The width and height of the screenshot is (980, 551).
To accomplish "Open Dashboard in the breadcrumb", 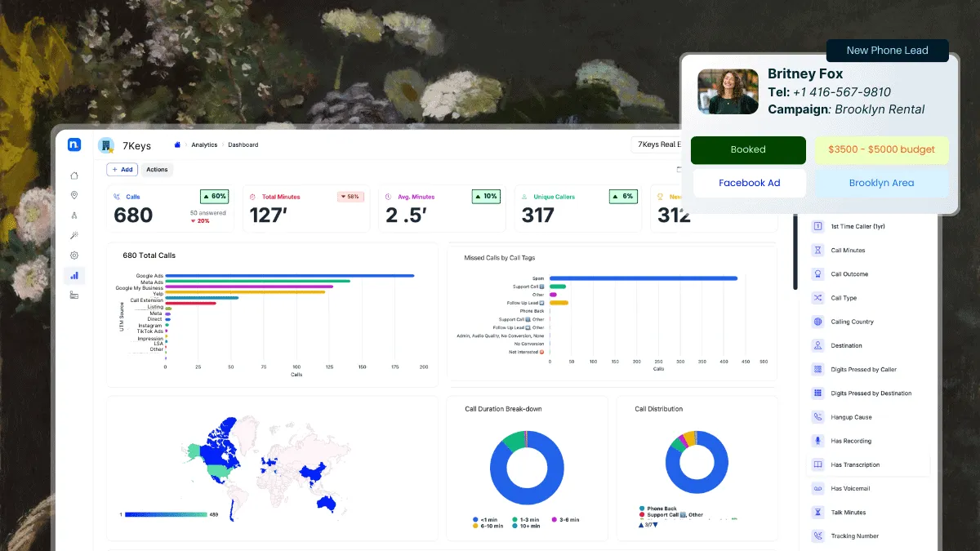I will [x=243, y=144].
